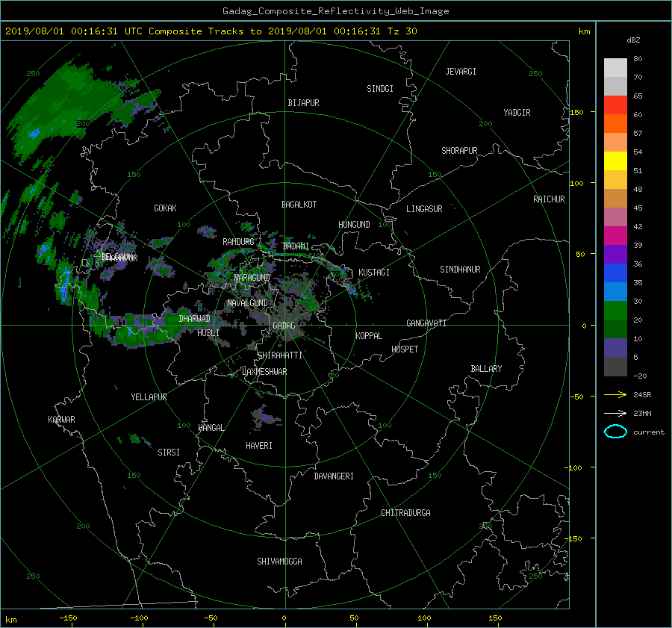Click the Gadag_Composite_Reflectivity_Web_Image title

335,11
